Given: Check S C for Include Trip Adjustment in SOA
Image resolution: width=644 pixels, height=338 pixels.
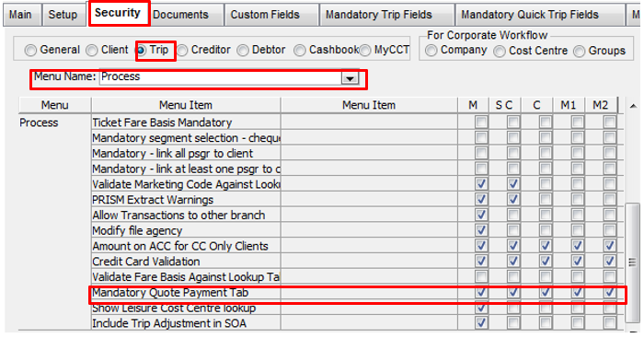Looking at the screenshot, I should [x=513, y=323].
